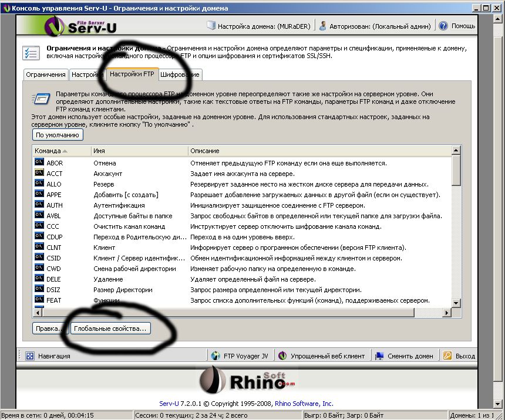The width and height of the screenshot is (505, 420).
Task: Click the ABOR command row icon
Action: pos(39,163)
